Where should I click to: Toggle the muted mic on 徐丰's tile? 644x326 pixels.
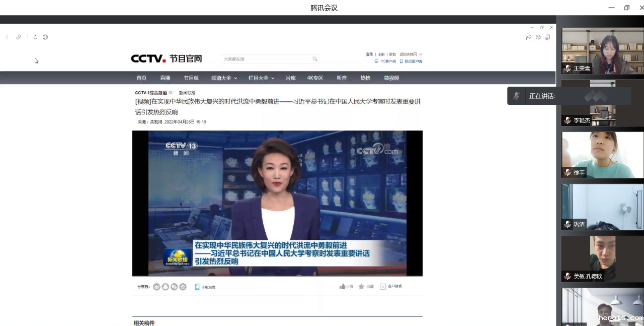pos(568,172)
